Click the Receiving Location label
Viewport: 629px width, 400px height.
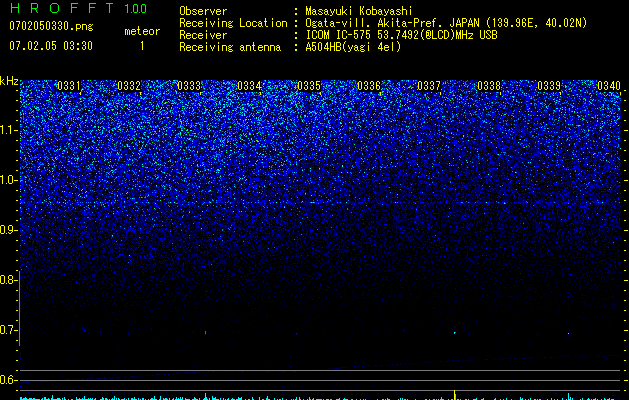coord(233,23)
